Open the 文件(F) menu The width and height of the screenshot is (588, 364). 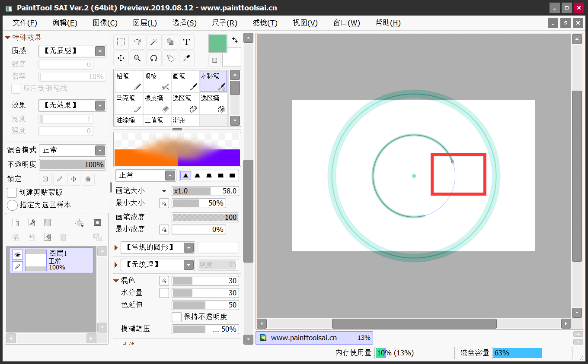click(x=25, y=23)
